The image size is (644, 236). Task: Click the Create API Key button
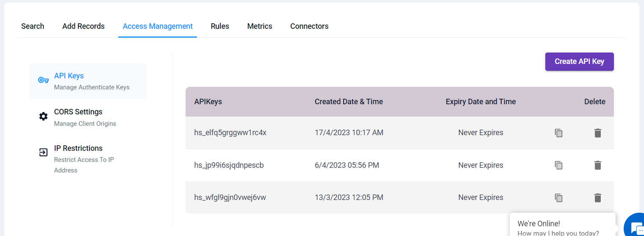pos(579,61)
